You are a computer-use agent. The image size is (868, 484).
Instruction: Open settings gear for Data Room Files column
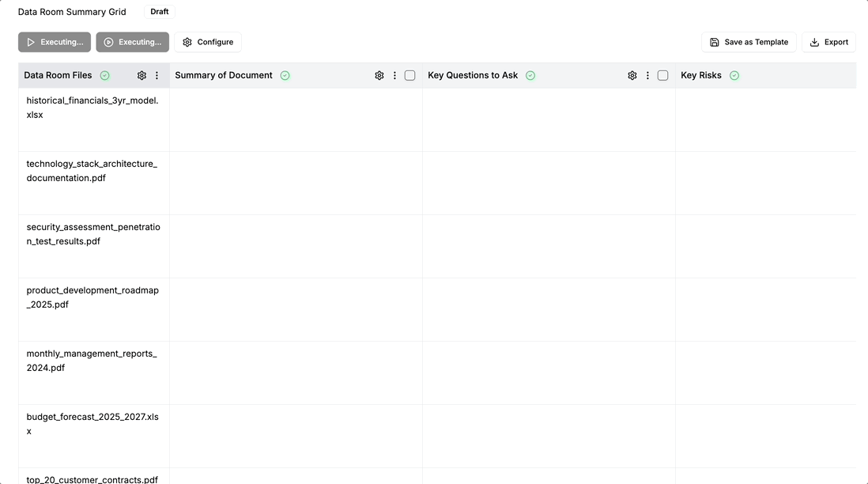(142, 75)
